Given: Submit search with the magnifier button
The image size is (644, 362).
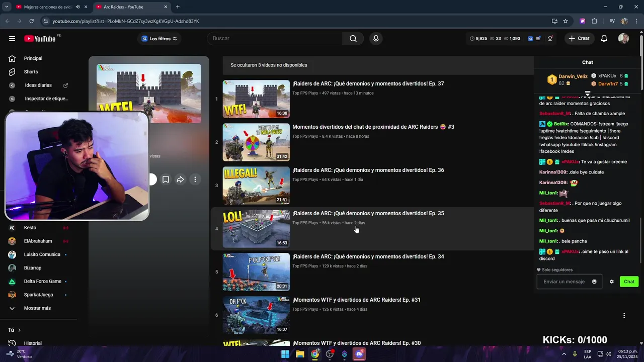Looking at the screenshot, I should [x=353, y=39].
